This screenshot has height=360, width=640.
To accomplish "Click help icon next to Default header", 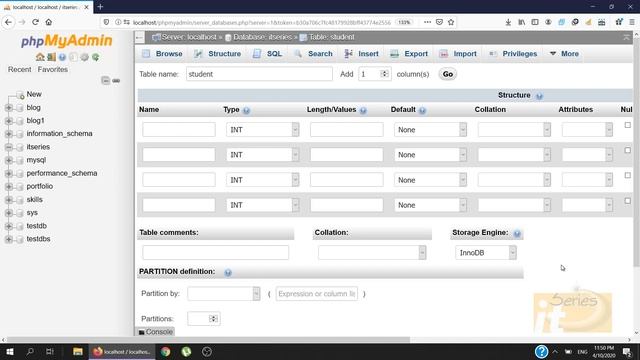I will tap(422, 110).
